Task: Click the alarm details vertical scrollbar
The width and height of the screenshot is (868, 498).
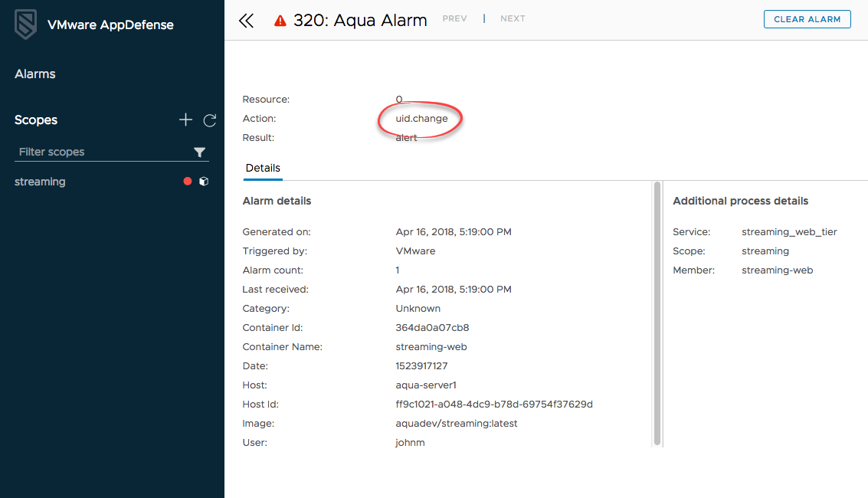Action: coord(657,313)
